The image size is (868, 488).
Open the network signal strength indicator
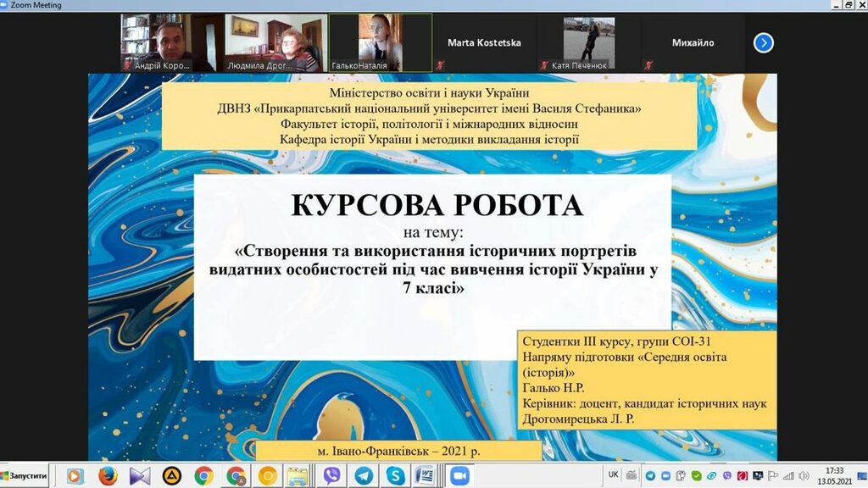pyautogui.click(x=788, y=475)
